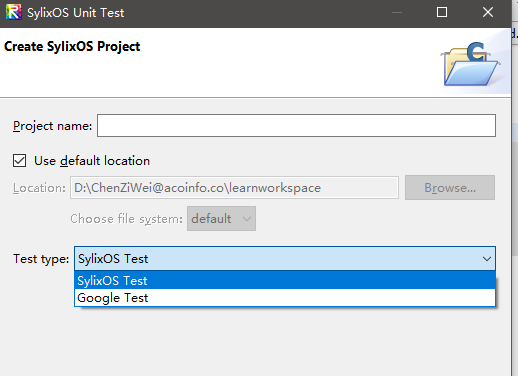Open the Choose file system combo
This screenshot has height=376, width=518.
point(221,219)
